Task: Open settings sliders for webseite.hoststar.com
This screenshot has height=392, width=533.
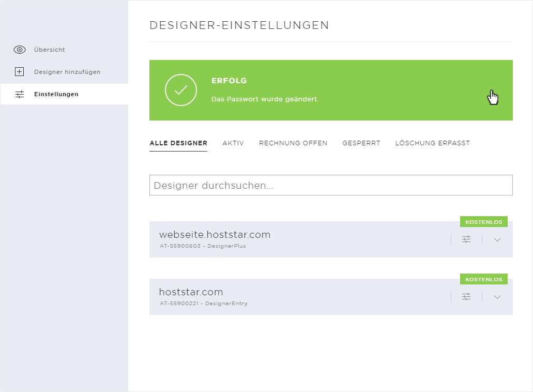Action: click(x=466, y=239)
